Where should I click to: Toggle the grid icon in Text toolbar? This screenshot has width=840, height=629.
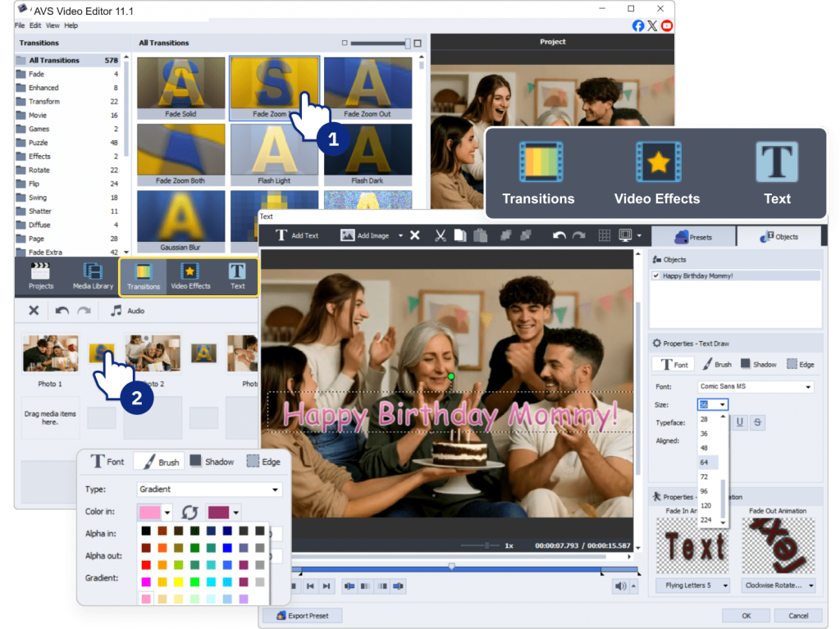point(605,235)
